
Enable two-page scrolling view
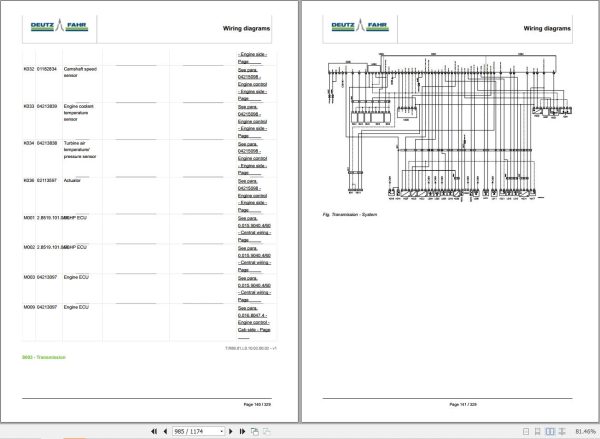[x=562, y=431]
